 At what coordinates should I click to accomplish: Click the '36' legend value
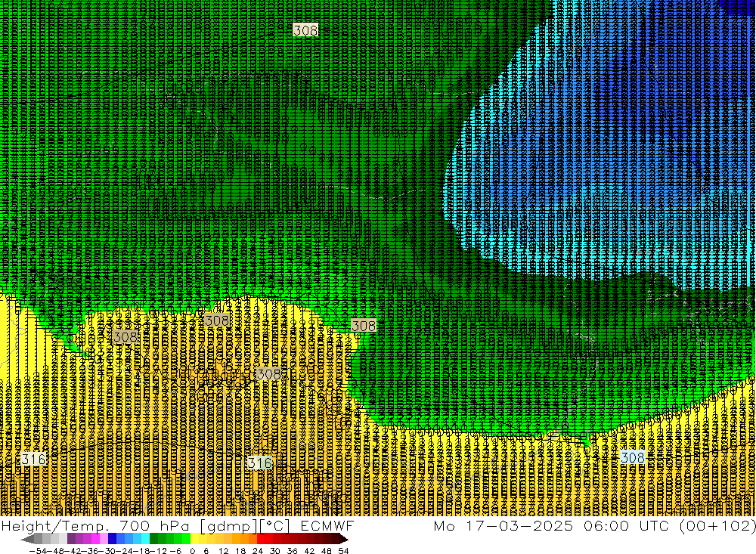[x=292, y=551]
